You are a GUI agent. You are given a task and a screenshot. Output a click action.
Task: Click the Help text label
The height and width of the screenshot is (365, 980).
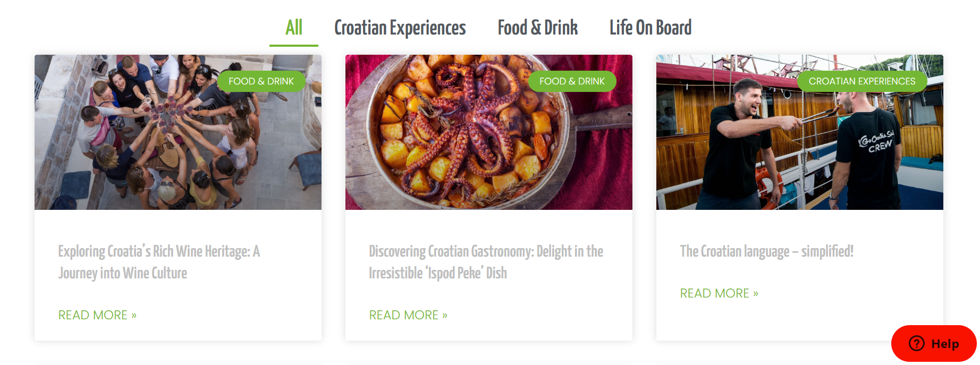point(945,344)
